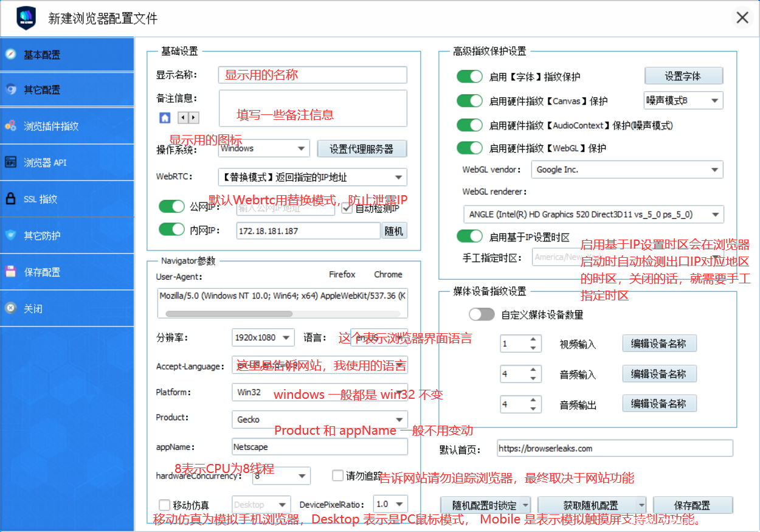Viewport: 760px width, 532px height.
Task: Click the 基本配置 compass icon in sidebar
Action: (x=10, y=54)
